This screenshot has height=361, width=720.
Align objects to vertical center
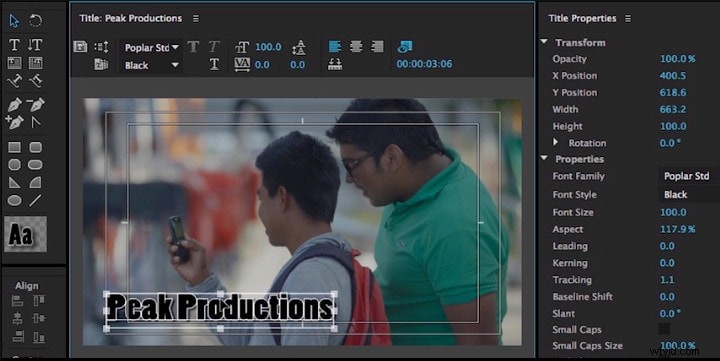click(x=39, y=318)
